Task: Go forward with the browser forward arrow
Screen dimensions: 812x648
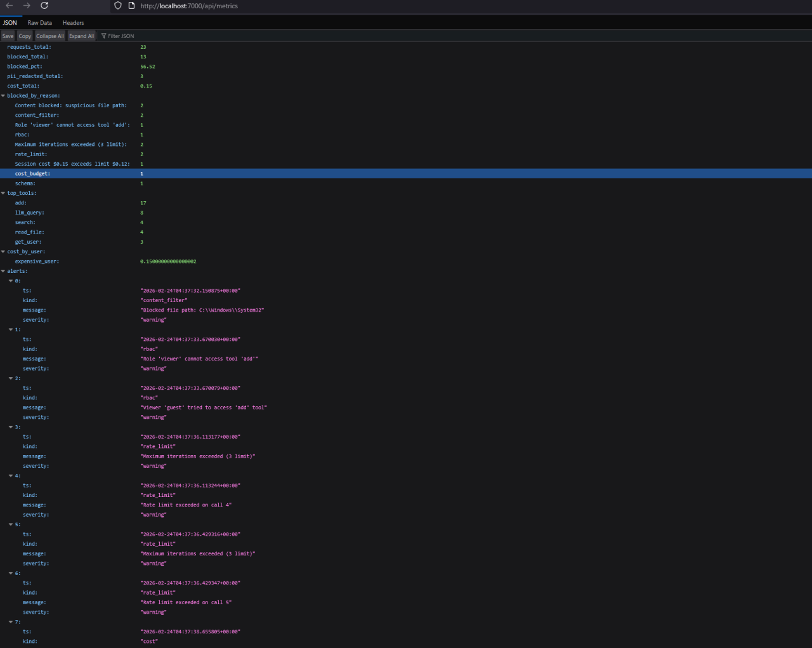Action: [27, 6]
